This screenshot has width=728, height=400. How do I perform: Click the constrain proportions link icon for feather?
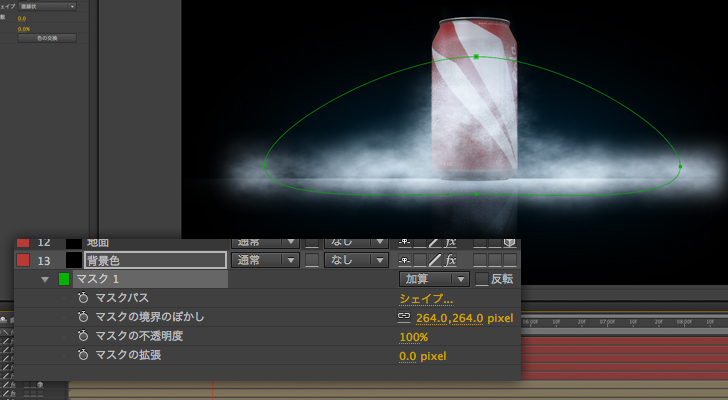pos(404,317)
